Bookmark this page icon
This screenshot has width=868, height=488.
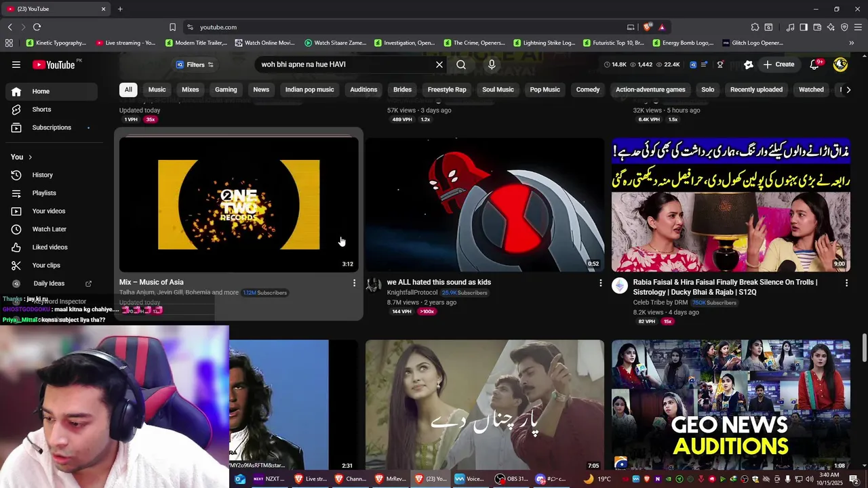[x=172, y=27]
